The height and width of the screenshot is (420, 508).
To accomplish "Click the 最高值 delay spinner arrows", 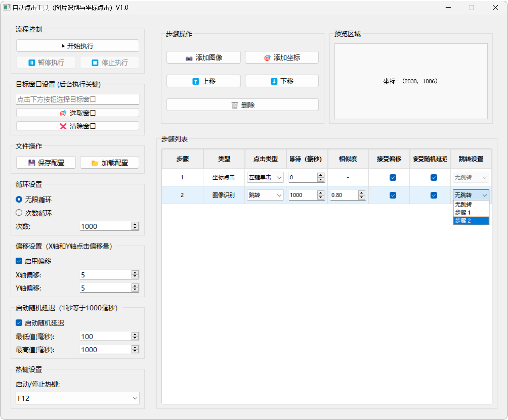I will (x=135, y=350).
